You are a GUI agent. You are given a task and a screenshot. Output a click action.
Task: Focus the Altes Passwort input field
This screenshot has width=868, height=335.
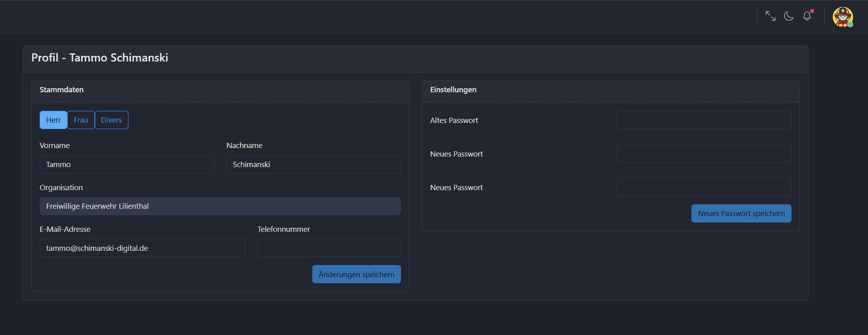[704, 120]
